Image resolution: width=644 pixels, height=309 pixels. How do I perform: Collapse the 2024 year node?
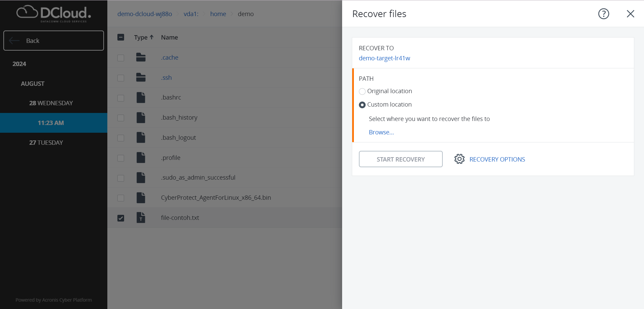[19, 64]
